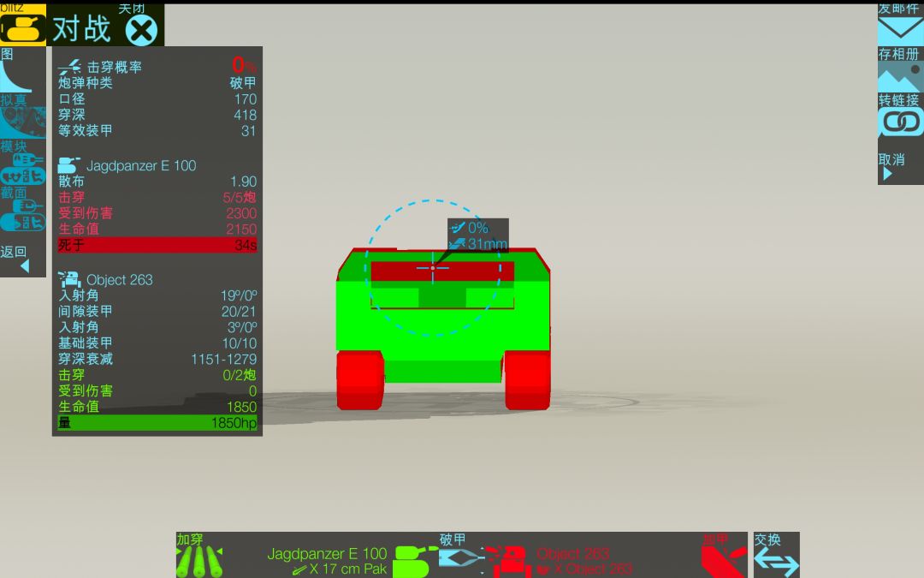Click the red 死于 34s bar
This screenshot has width=924, height=578.
157,245
